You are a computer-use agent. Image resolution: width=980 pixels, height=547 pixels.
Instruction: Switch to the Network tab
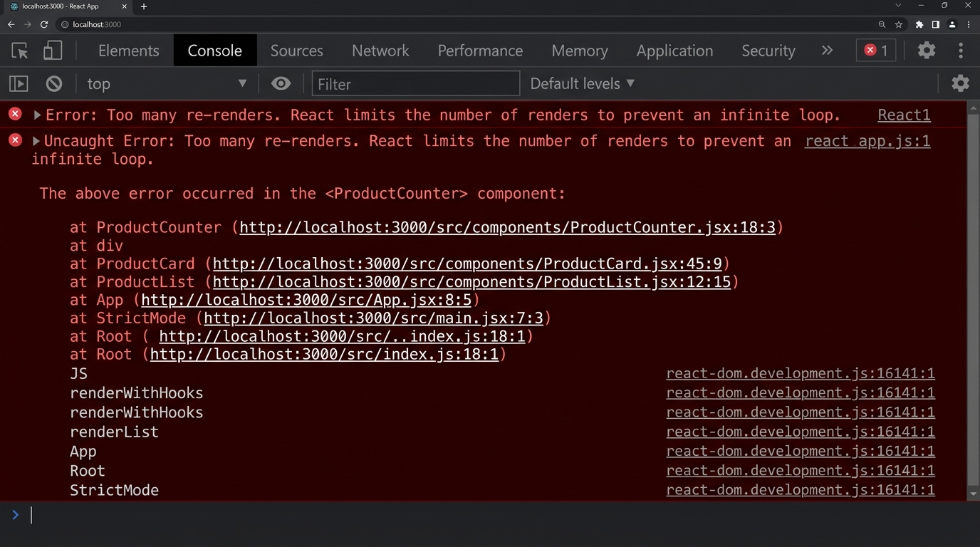pos(380,51)
